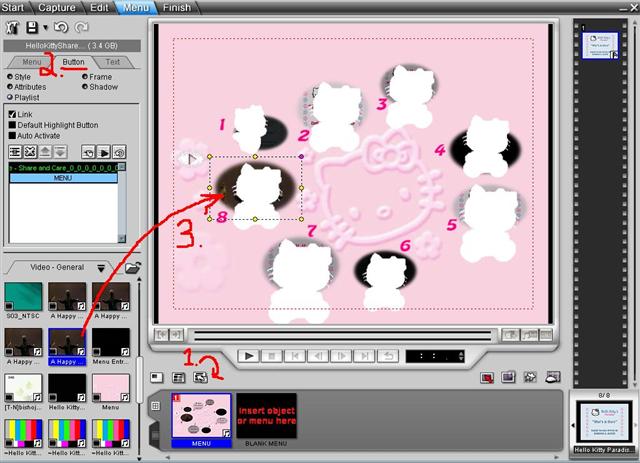640x463 pixels.
Task: Click the library scroll up arrow
Action: click(x=140, y=280)
